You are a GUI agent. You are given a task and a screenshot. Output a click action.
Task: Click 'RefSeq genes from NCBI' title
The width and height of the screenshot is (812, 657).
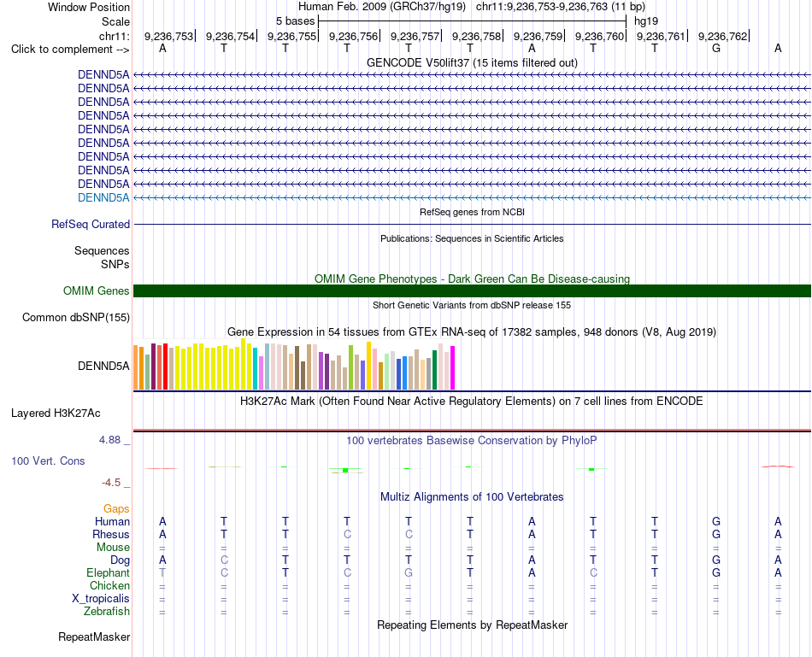pos(472,212)
